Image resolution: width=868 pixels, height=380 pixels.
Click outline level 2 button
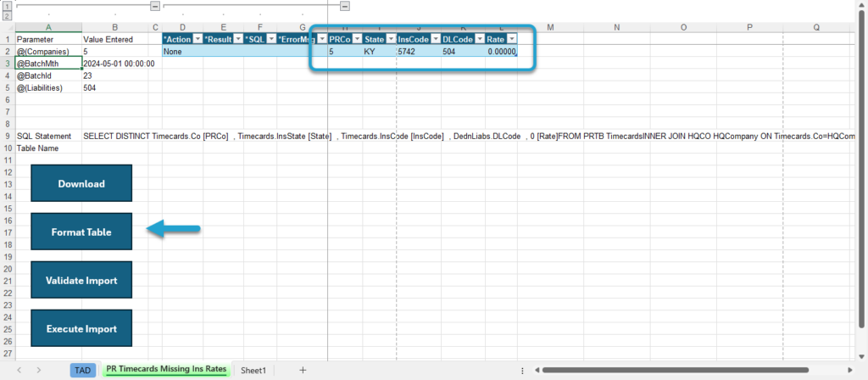[x=7, y=15]
